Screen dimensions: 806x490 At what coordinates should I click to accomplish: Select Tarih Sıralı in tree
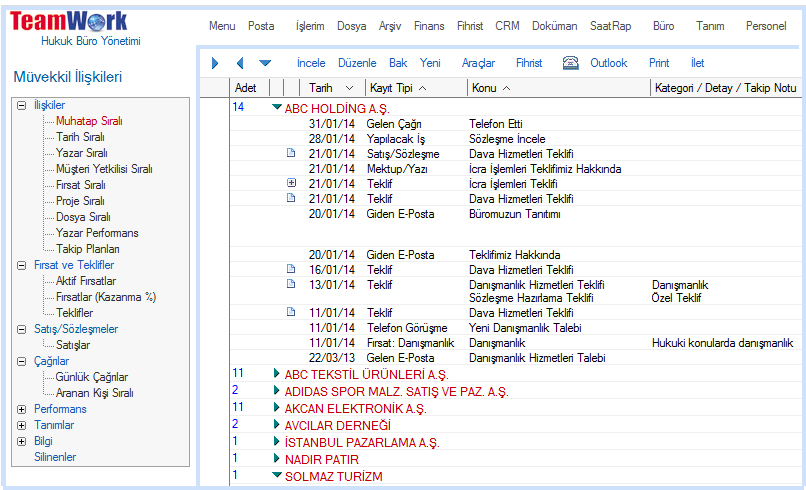80,137
